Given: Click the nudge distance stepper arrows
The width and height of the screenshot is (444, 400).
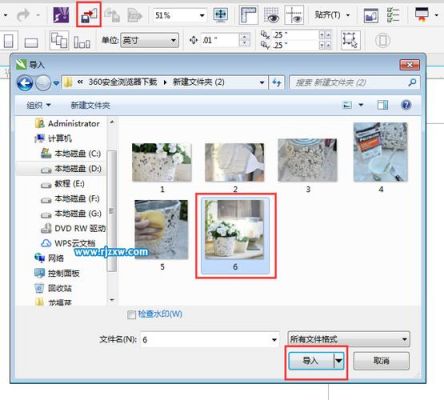Looking at the screenshot, I should [245, 40].
